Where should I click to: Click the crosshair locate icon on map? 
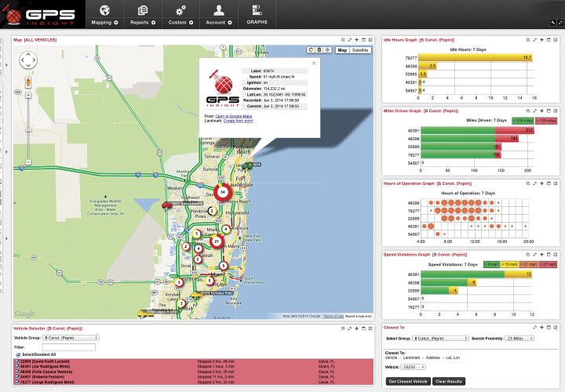pyautogui.click(x=327, y=50)
